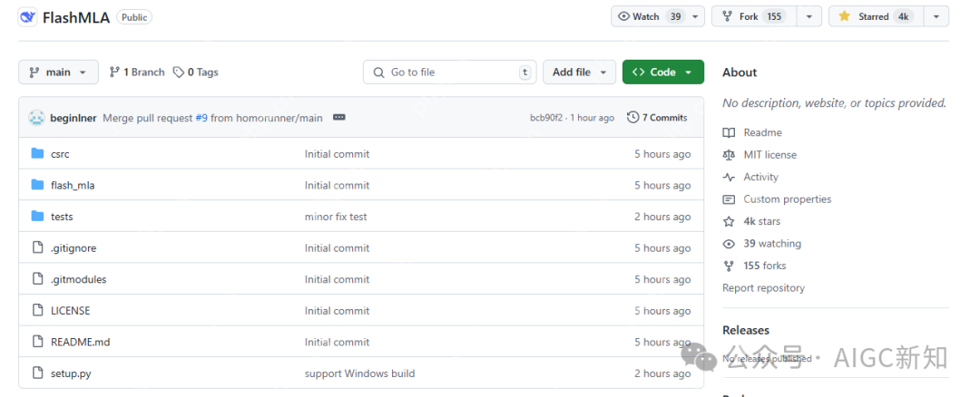The height and width of the screenshot is (397, 980).
Task: Open the .gitignore file
Action: [73, 247]
